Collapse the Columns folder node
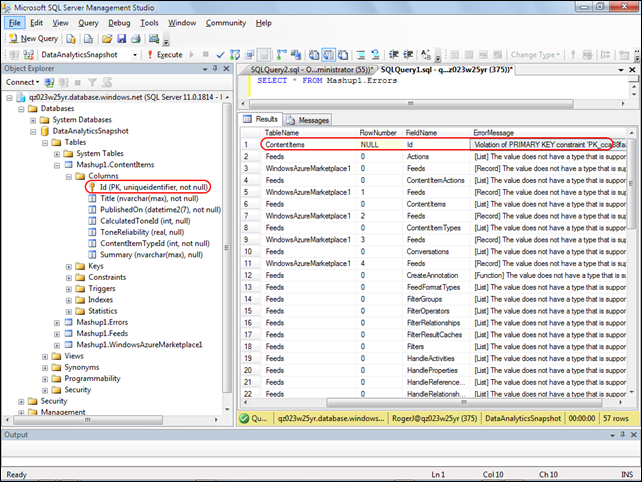This screenshot has width=642, height=482. (x=68, y=175)
